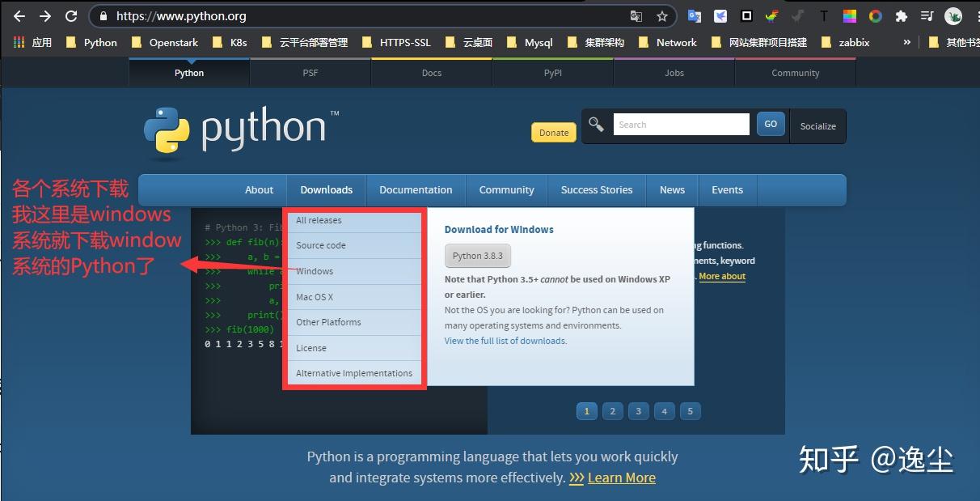Image resolution: width=980 pixels, height=501 pixels.
Task: Select Source code in Downloads menu
Action: point(354,245)
